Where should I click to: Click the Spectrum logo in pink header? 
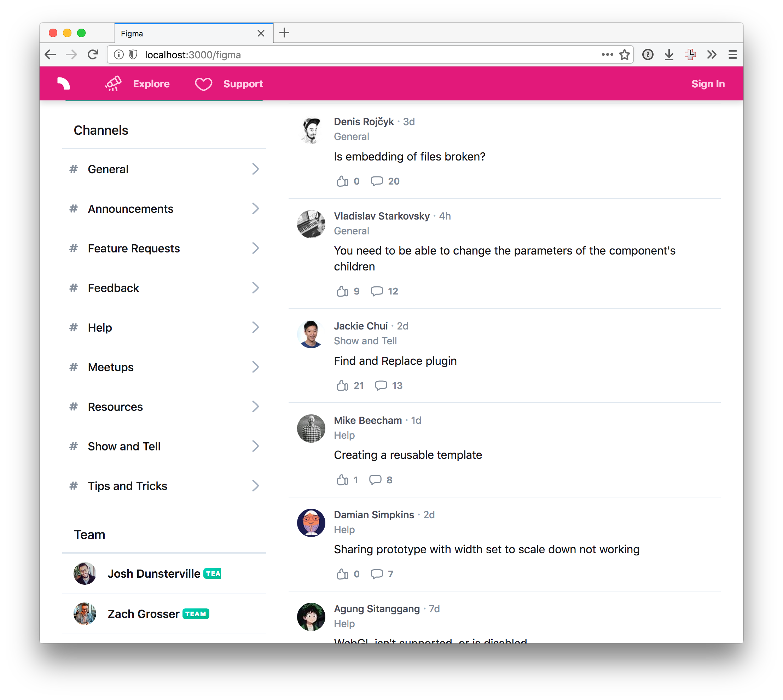click(x=64, y=83)
